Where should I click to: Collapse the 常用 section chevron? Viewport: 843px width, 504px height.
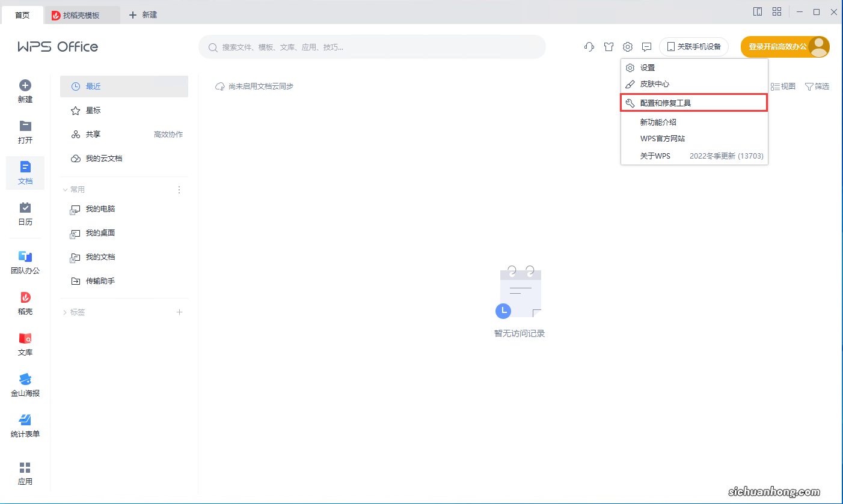click(x=66, y=190)
